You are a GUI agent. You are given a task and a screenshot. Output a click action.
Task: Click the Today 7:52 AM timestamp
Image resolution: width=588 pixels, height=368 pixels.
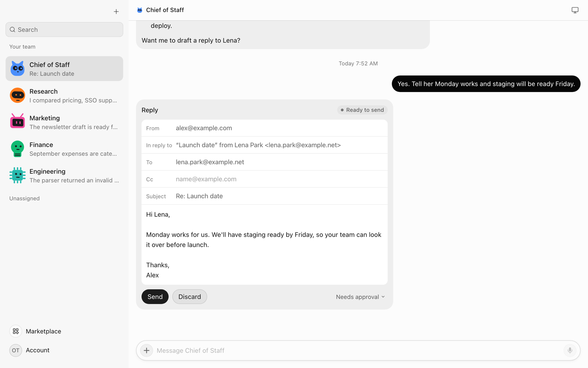[358, 64]
